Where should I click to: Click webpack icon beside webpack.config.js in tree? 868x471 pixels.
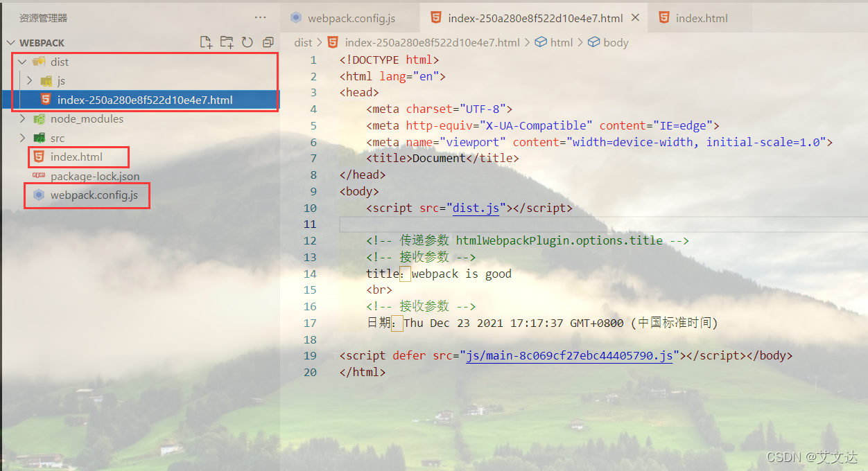39,195
